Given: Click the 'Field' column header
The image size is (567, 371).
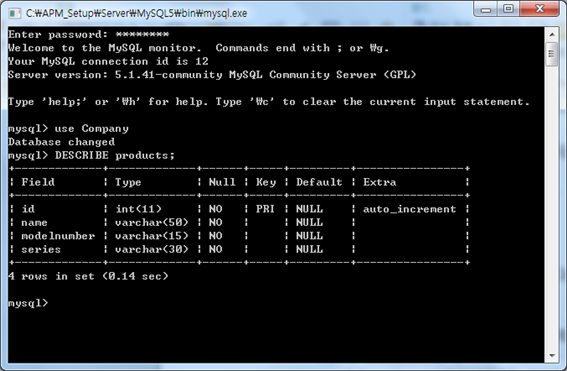Looking at the screenshot, I should 38,182.
